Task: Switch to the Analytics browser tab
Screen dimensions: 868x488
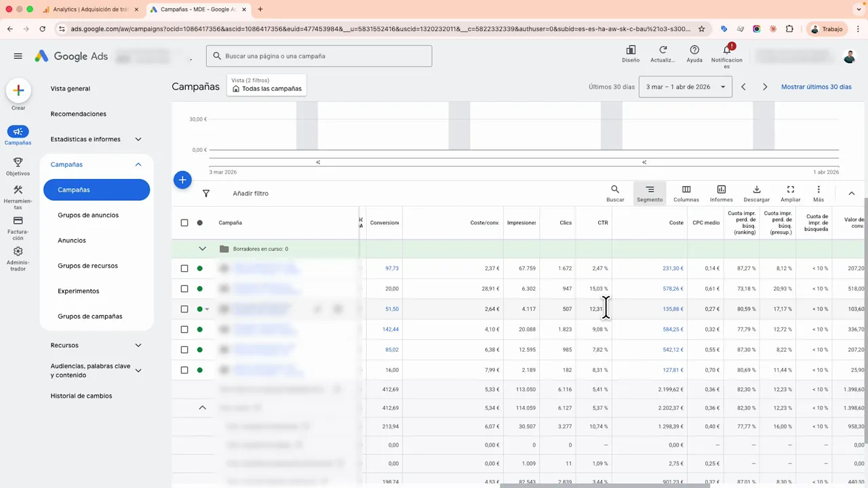Action: pos(90,9)
